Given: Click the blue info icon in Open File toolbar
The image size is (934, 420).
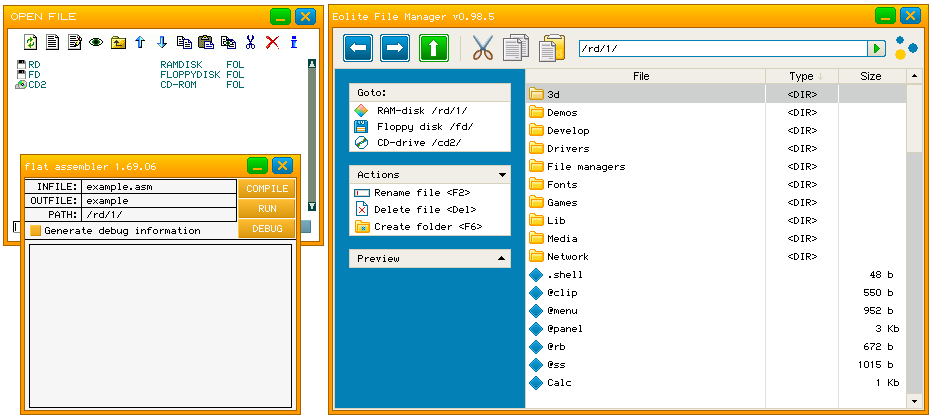Looking at the screenshot, I should [x=294, y=42].
